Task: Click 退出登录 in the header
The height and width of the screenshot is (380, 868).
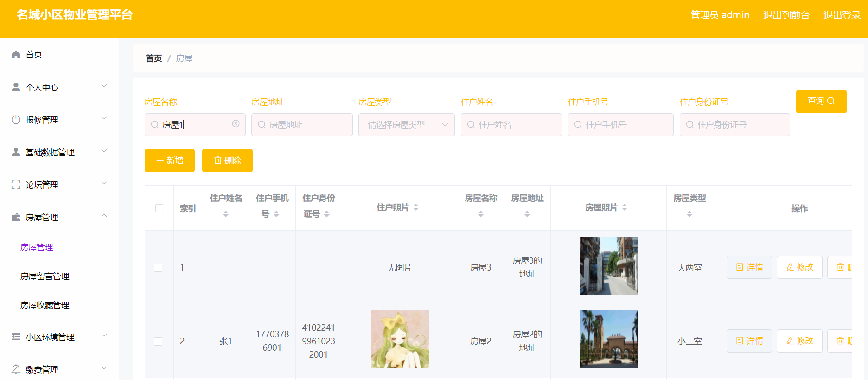Action: [842, 15]
